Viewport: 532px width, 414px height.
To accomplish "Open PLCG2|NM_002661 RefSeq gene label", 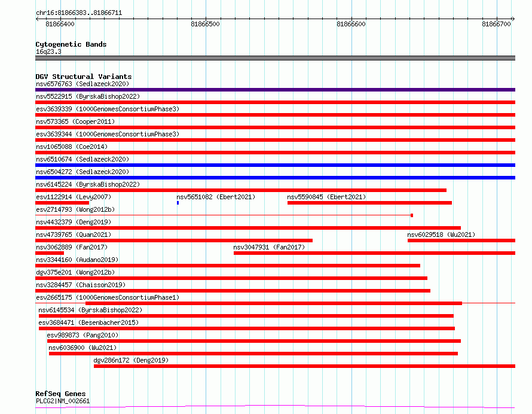I will pos(63,401).
